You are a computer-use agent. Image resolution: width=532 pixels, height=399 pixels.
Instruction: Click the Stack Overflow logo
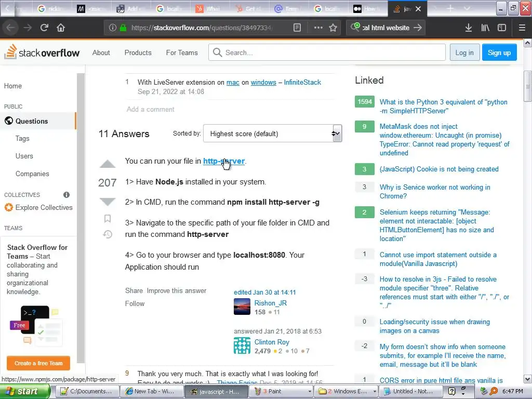coord(42,52)
